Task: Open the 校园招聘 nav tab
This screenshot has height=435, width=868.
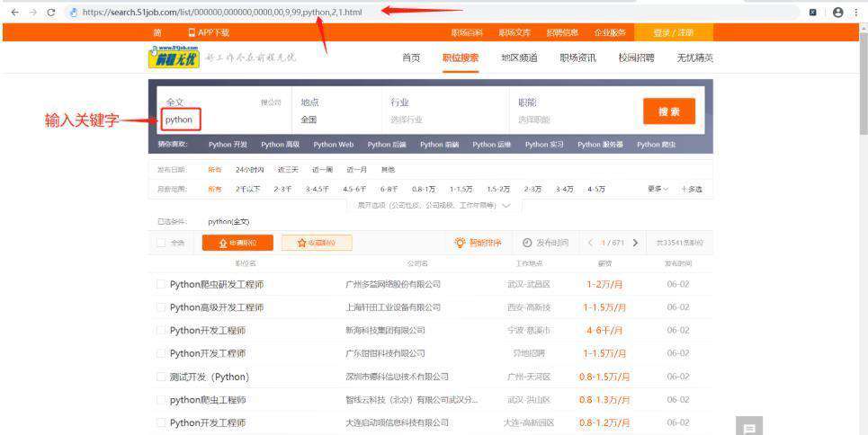Action: [x=637, y=58]
